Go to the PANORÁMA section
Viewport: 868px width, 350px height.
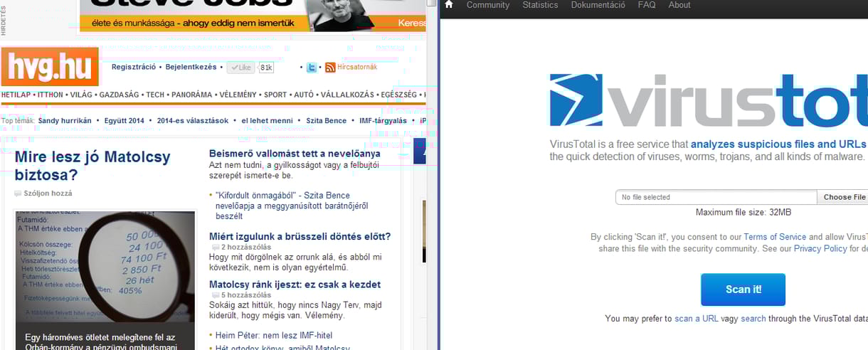(192, 95)
